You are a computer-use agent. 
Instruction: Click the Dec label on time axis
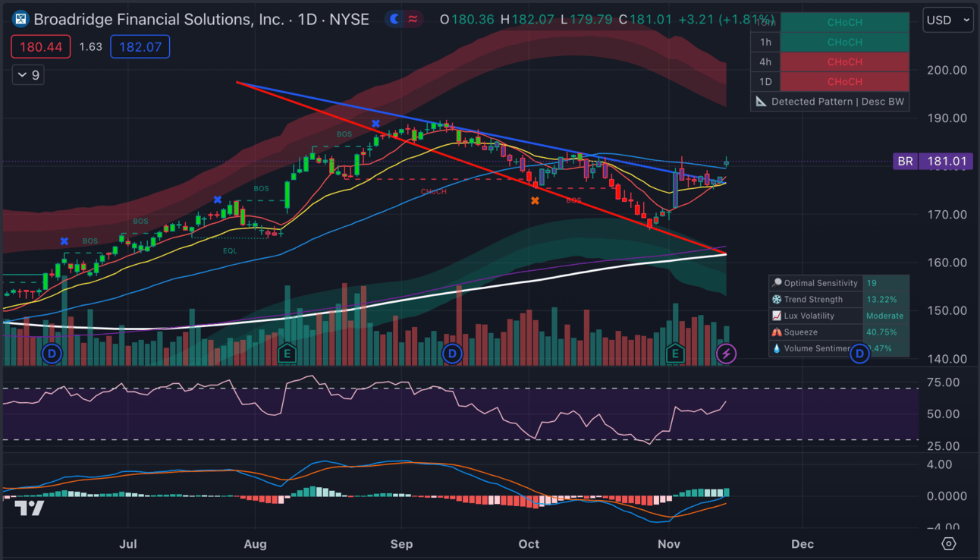coord(803,544)
